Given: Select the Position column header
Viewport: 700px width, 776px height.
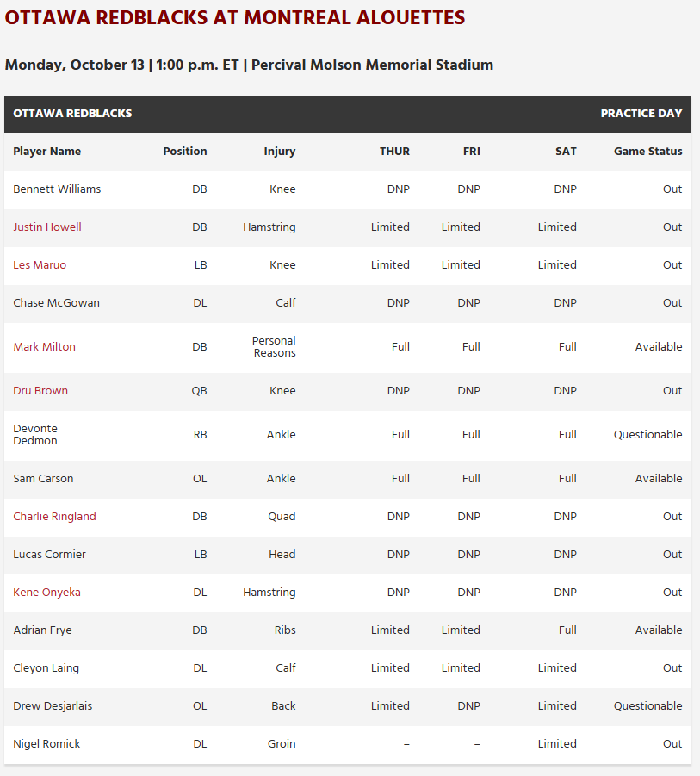Looking at the screenshot, I should (185, 152).
